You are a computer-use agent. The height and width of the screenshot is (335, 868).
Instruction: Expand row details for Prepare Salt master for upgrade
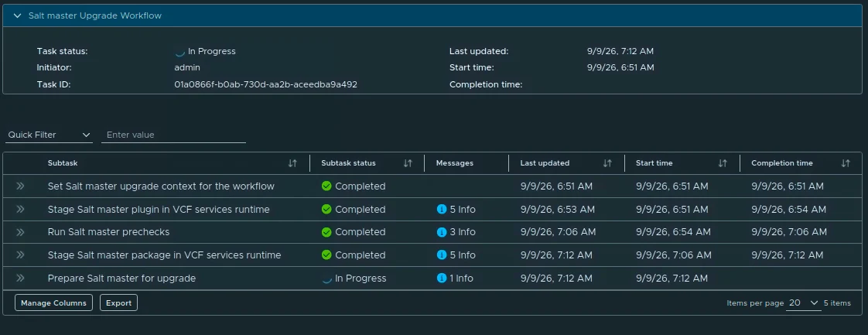tap(20, 278)
